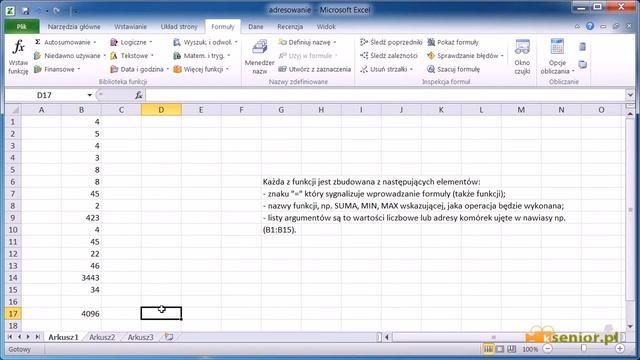Expand the formula bar chevron
Image resolution: width=640 pixels, height=360 pixels.
630,95
